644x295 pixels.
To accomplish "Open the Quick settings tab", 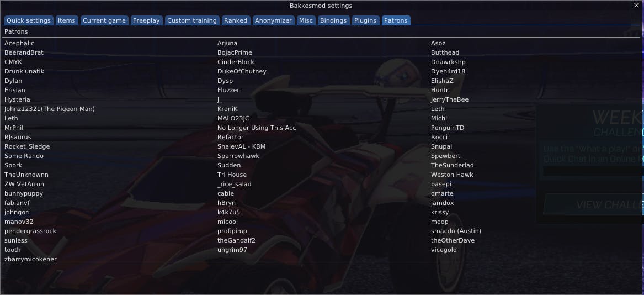I will coord(29,20).
